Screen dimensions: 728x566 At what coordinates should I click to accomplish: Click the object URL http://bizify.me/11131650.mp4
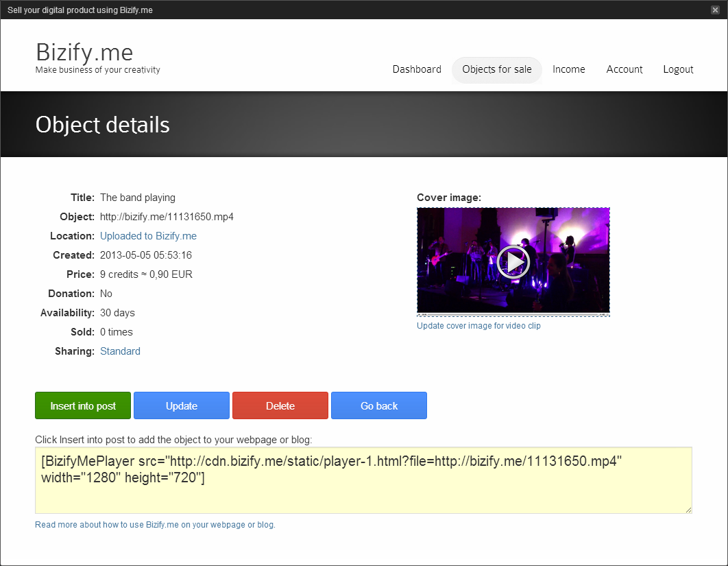tap(167, 217)
